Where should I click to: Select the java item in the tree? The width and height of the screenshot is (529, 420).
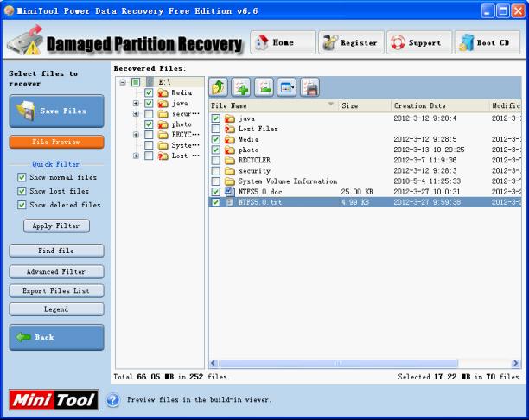[180, 103]
